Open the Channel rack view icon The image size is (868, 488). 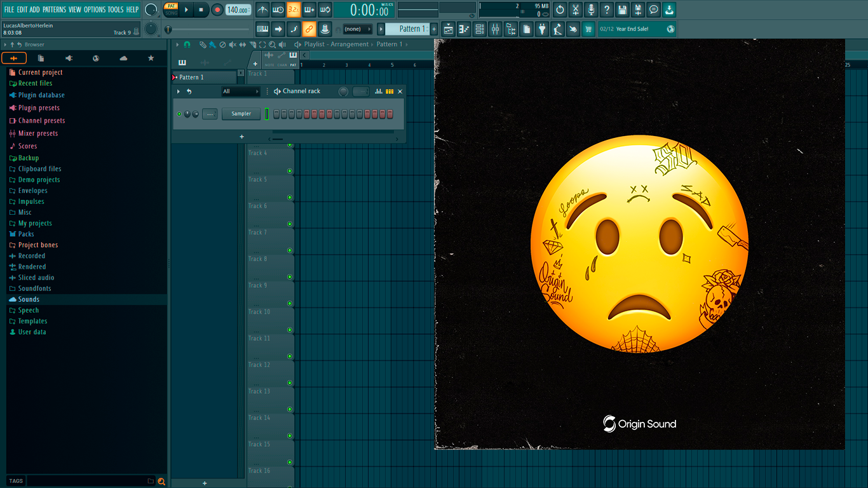[x=480, y=29]
